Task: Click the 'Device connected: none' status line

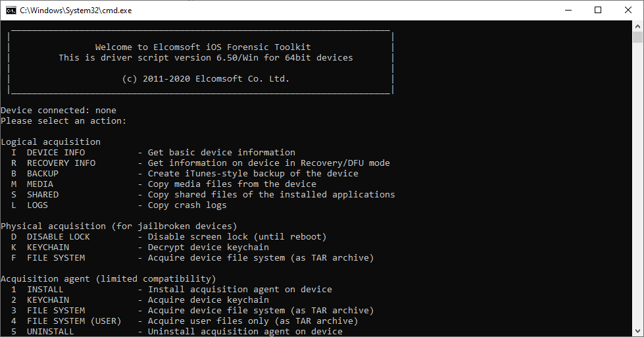Action: (59, 111)
